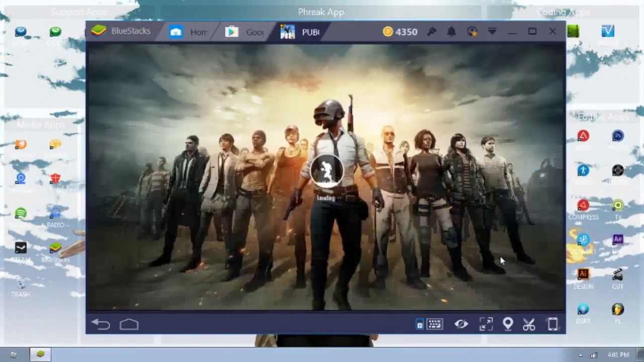The height and width of the screenshot is (362, 644).
Task: Toggle the eye overlay visibility icon
Action: [461, 324]
